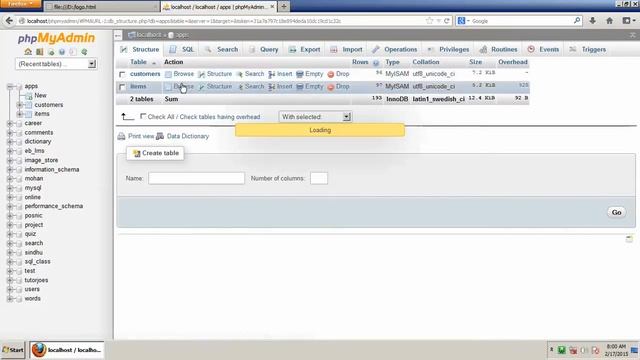The height and width of the screenshot is (360, 640).
Task: Click Insert icon for items table
Action: [272, 87]
